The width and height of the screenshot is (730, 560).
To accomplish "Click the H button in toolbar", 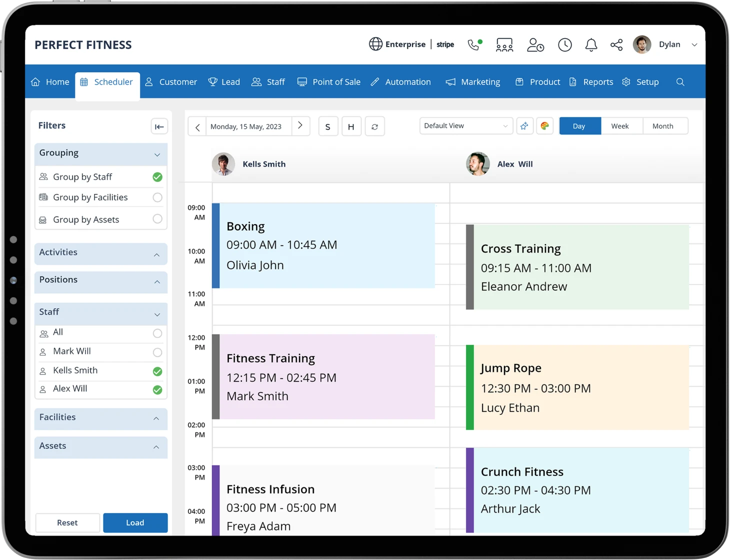I will pos(351,127).
